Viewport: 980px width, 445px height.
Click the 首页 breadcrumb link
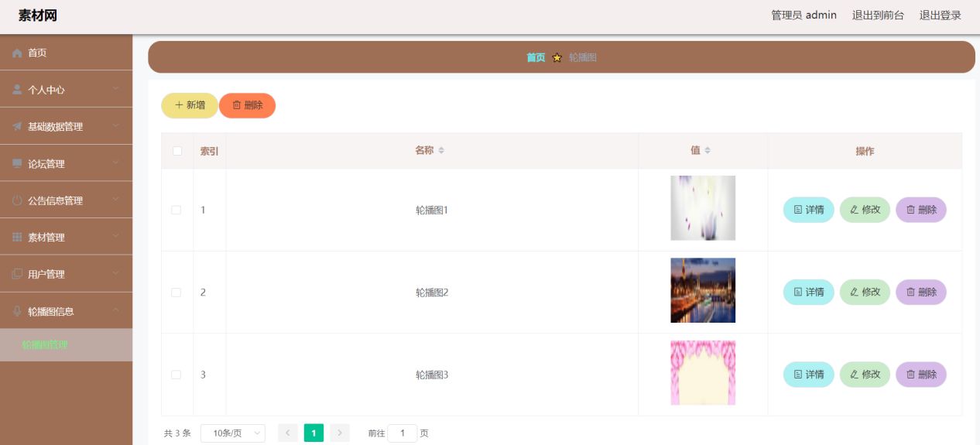click(536, 57)
